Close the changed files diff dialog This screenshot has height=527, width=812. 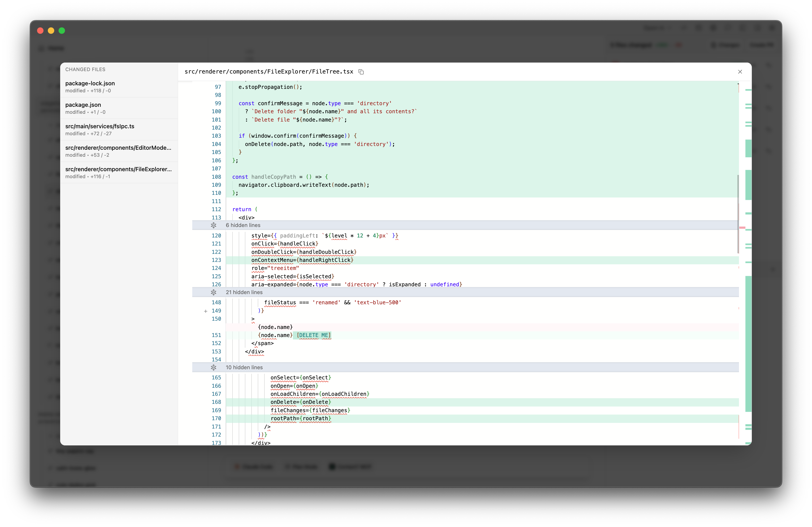click(x=740, y=72)
